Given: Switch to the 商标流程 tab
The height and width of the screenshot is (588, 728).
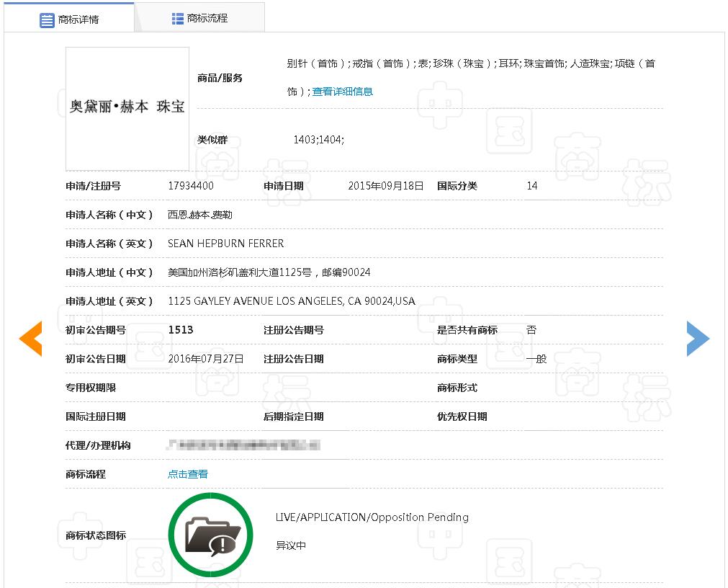Looking at the screenshot, I should pyautogui.click(x=199, y=19).
